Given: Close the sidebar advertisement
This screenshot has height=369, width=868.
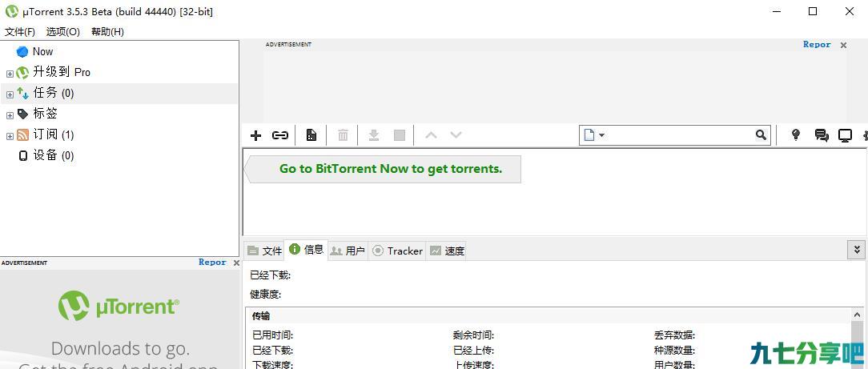Looking at the screenshot, I should (236, 263).
